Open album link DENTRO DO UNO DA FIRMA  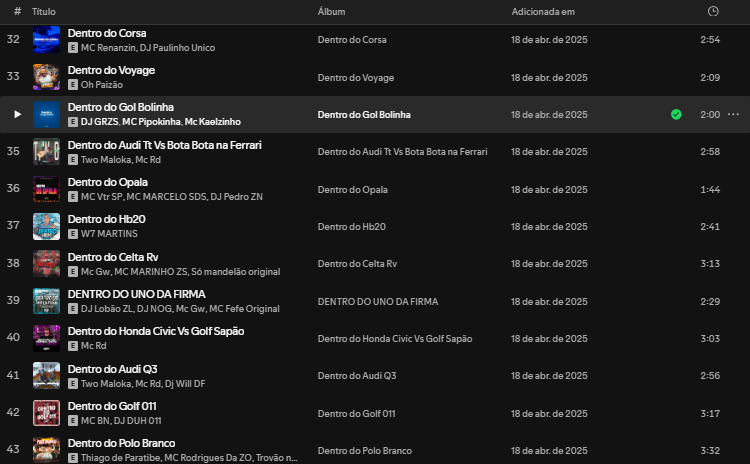click(378, 302)
